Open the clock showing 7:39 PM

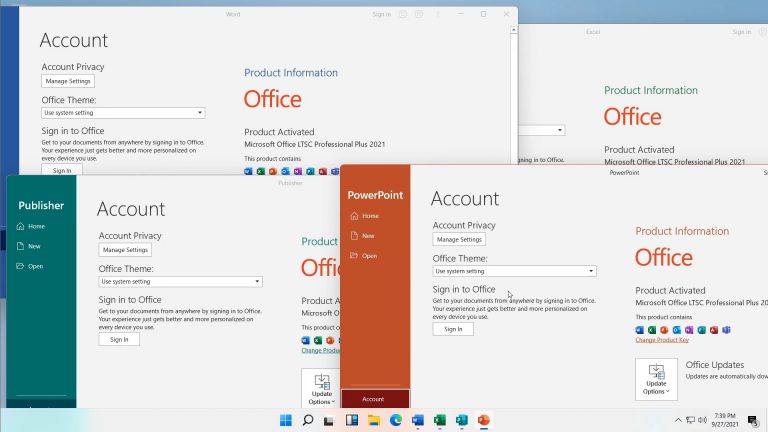[725, 420]
